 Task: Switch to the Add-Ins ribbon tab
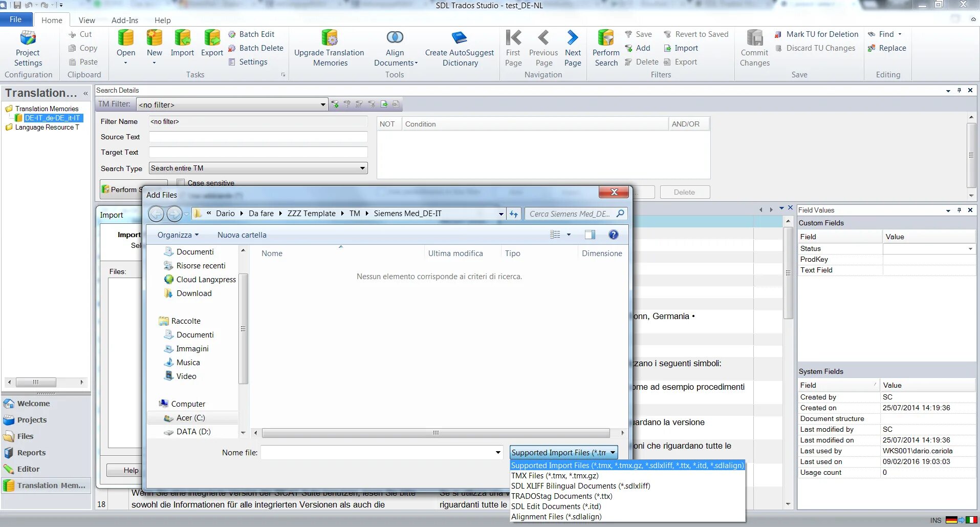tap(125, 20)
